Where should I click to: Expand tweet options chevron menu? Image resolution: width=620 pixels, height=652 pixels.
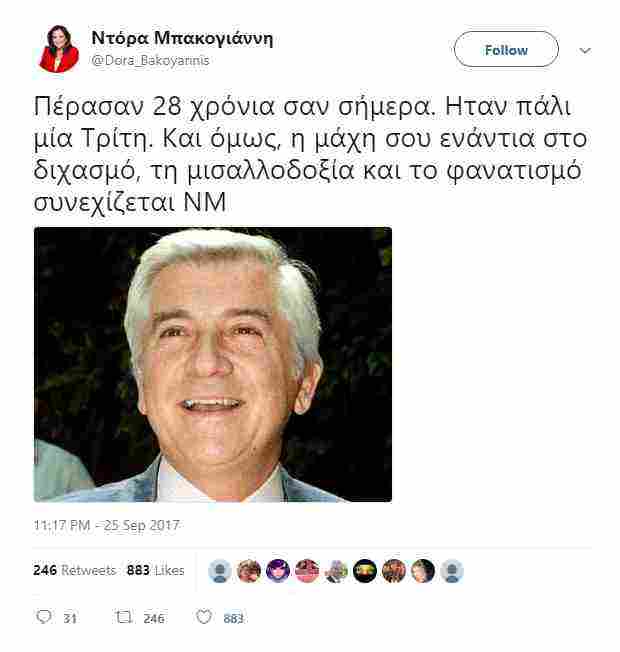[585, 51]
